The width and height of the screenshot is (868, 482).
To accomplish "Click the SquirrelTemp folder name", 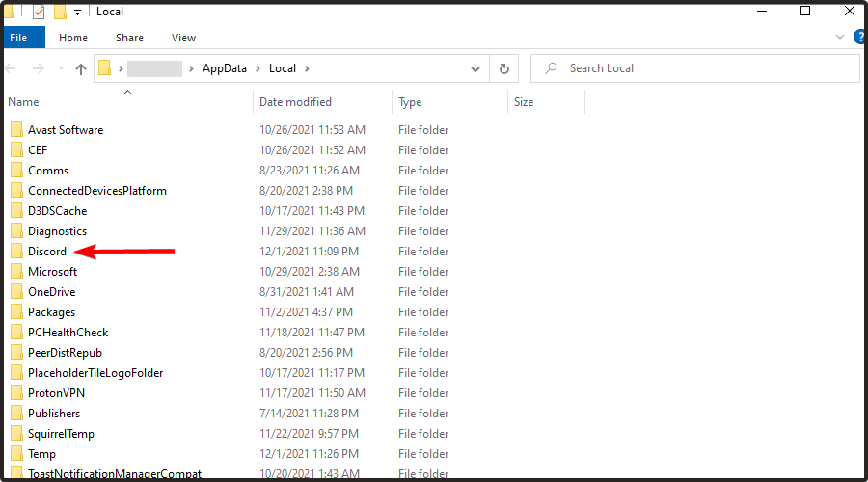I will [61, 434].
